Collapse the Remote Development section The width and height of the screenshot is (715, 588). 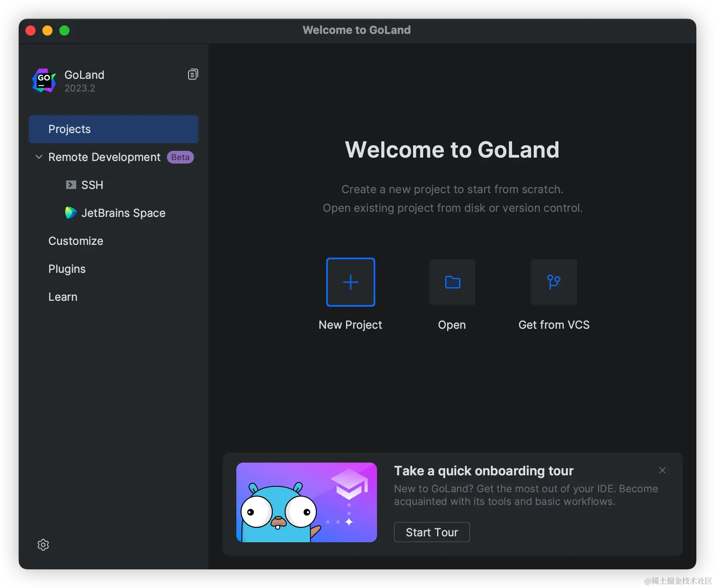[x=39, y=157]
